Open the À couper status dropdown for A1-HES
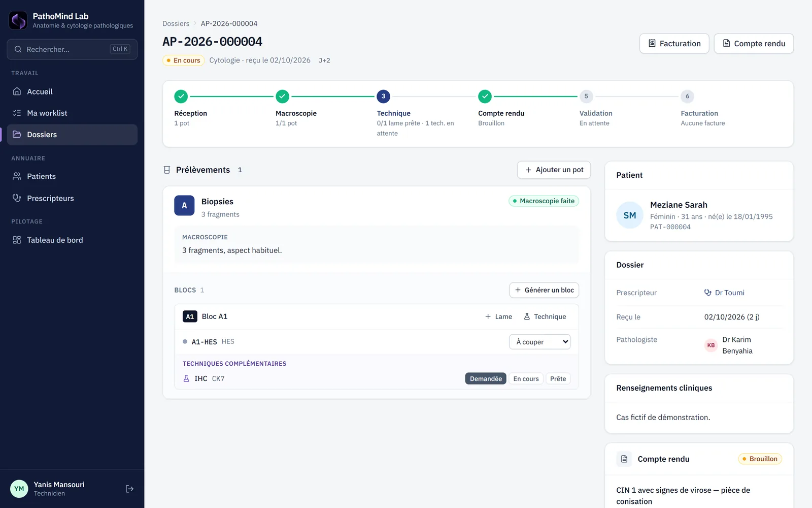 pyautogui.click(x=540, y=342)
